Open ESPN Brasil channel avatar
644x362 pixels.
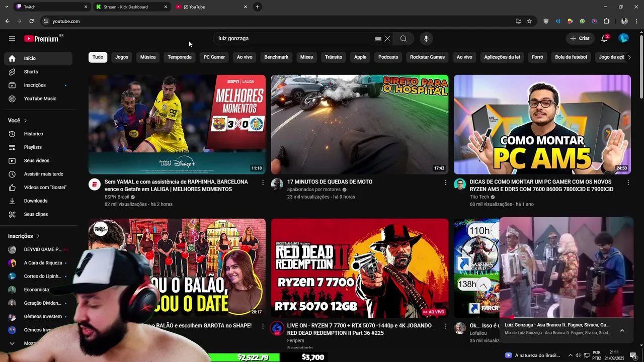point(95,184)
